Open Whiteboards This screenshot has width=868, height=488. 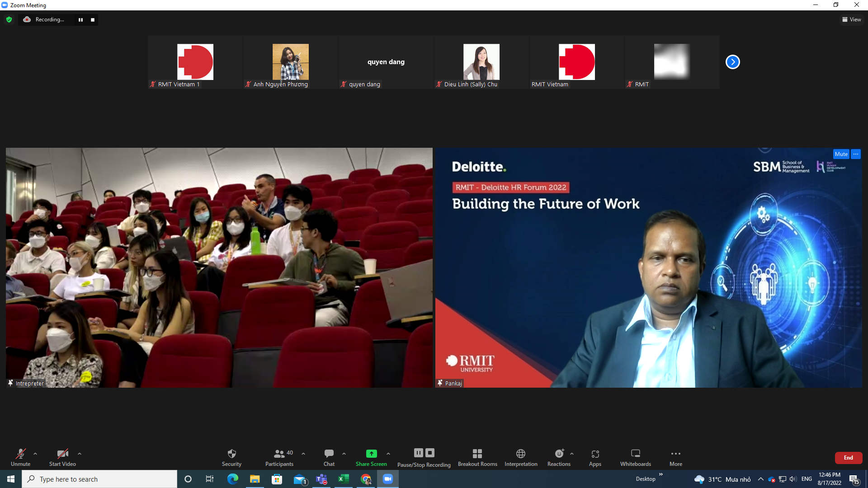tap(636, 457)
